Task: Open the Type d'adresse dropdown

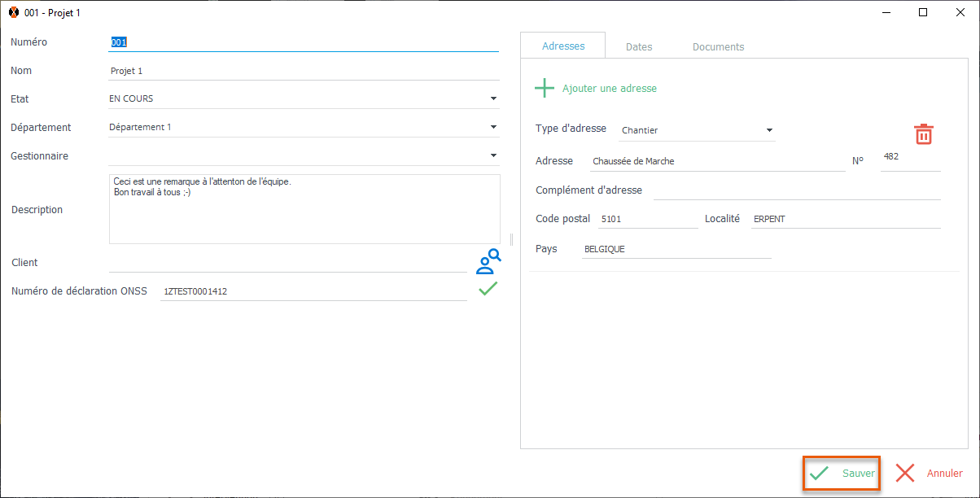Action: point(768,130)
